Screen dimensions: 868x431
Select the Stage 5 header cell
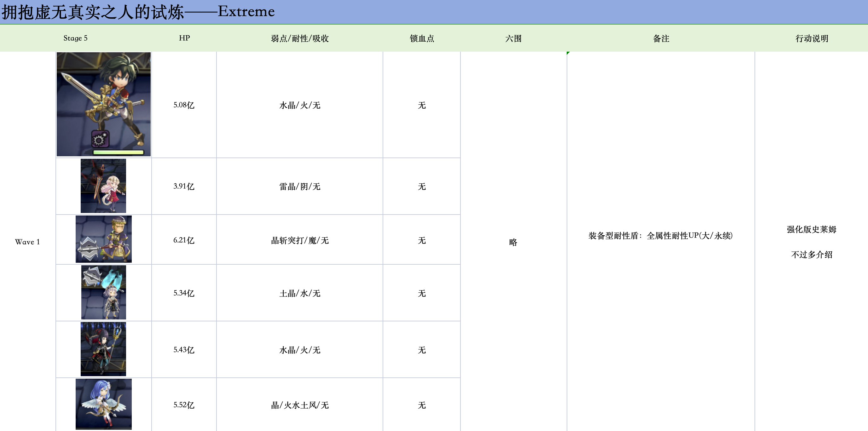point(75,38)
